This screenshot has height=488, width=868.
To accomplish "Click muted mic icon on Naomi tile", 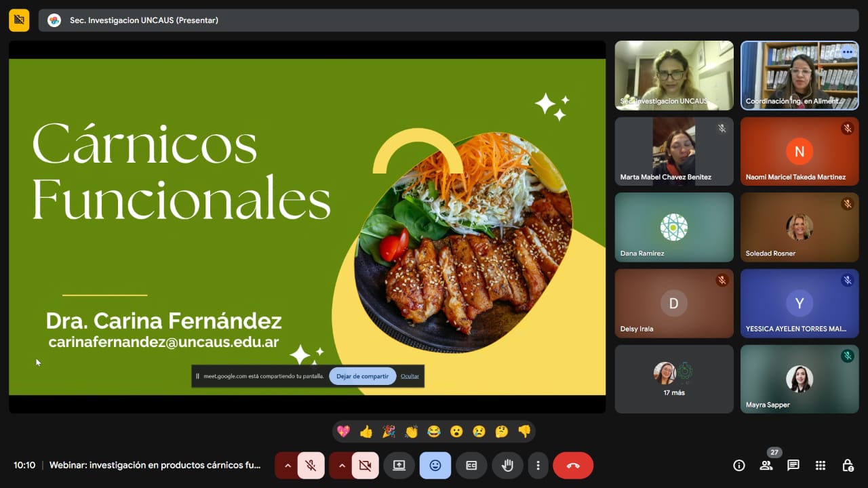I will (847, 128).
